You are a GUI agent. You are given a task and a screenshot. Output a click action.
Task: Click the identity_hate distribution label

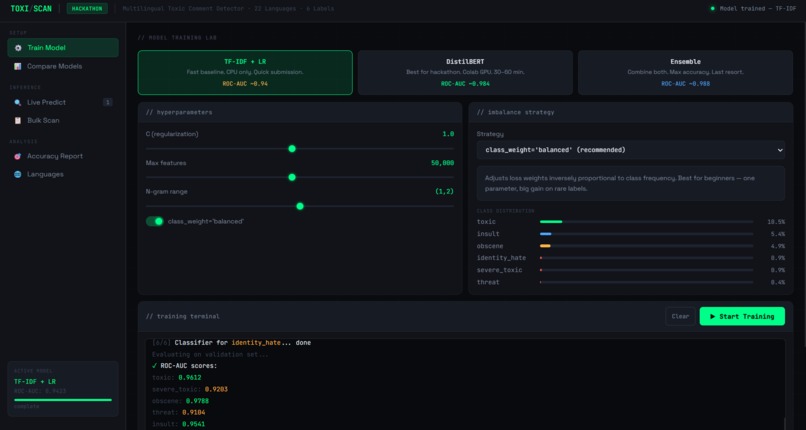click(x=501, y=258)
